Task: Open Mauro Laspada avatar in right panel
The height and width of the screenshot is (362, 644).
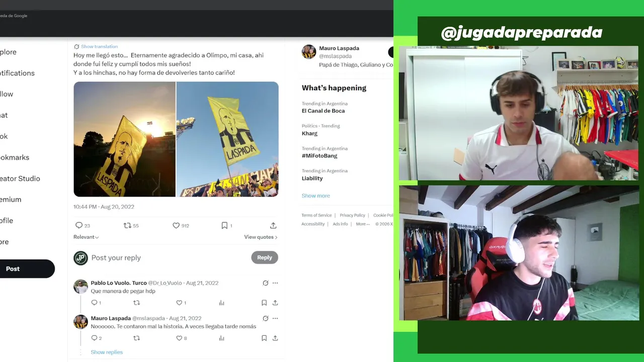Action: coord(309,52)
